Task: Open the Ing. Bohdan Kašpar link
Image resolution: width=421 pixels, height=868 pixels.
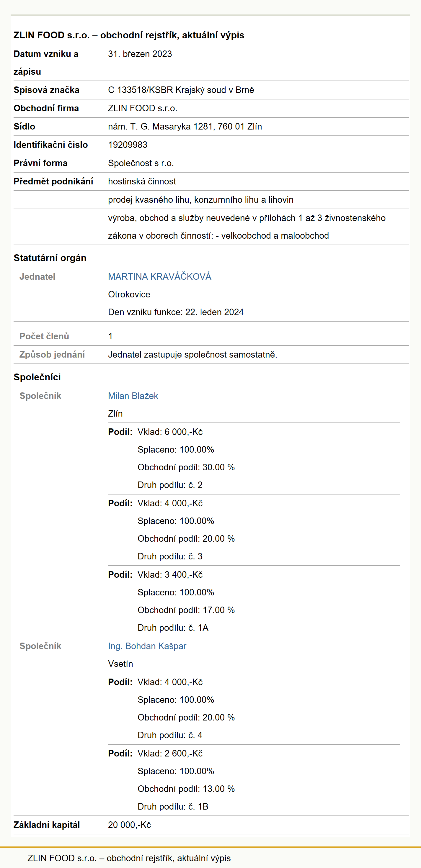Action: click(147, 646)
